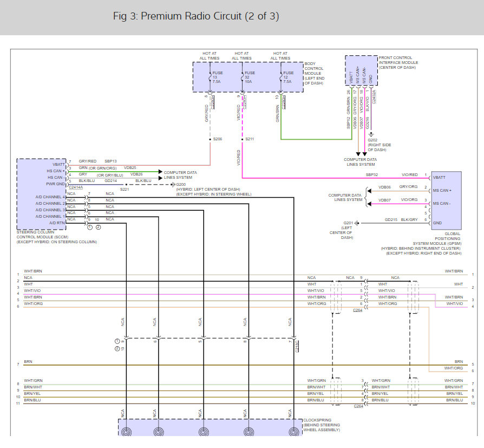Click the Steering Column Control Module (SCCM) label
Image resolution: width=484 pixels, height=448 pixels.
point(57,237)
